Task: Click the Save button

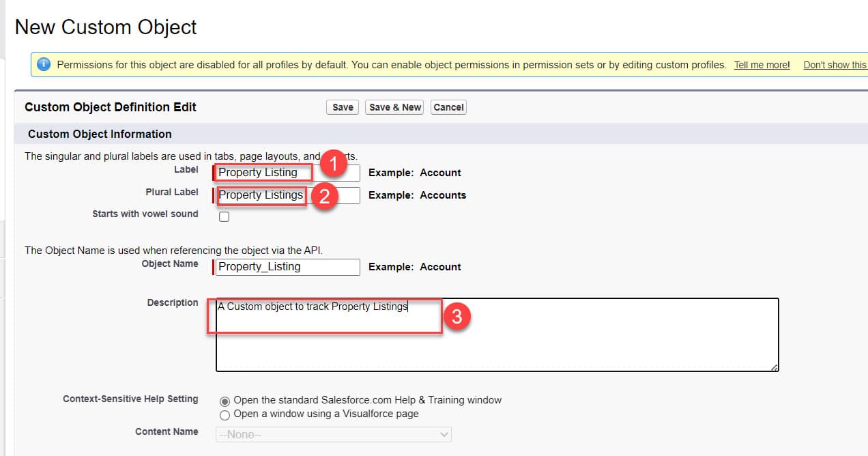Action: 342,106
